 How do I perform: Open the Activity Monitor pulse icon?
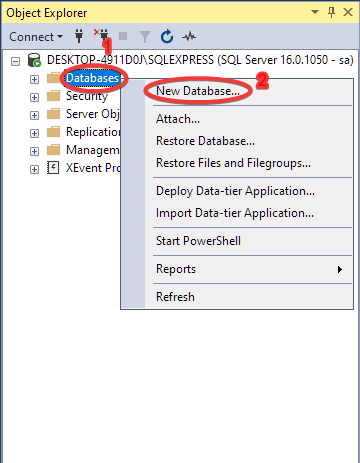(189, 36)
